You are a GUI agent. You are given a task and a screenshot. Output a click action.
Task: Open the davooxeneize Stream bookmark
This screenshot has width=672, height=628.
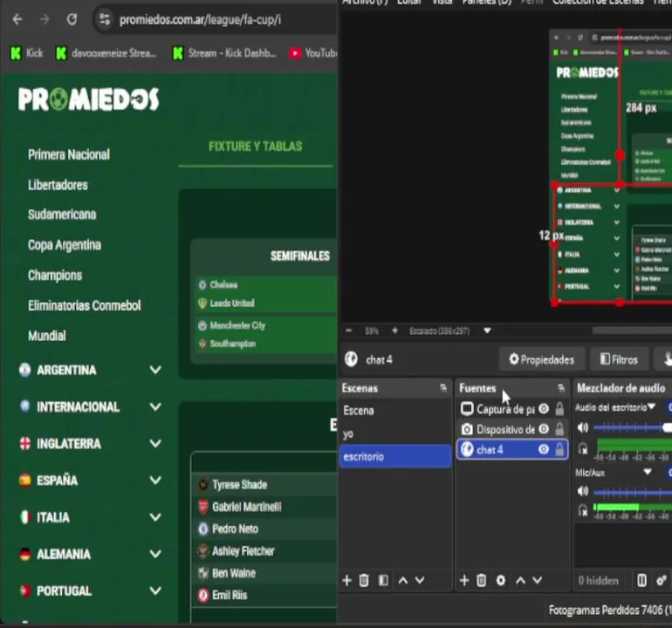tap(106, 53)
